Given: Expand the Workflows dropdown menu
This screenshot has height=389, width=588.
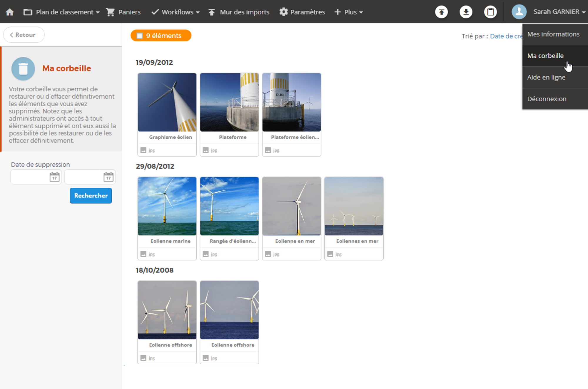Looking at the screenshot, I should coord(176,12).
